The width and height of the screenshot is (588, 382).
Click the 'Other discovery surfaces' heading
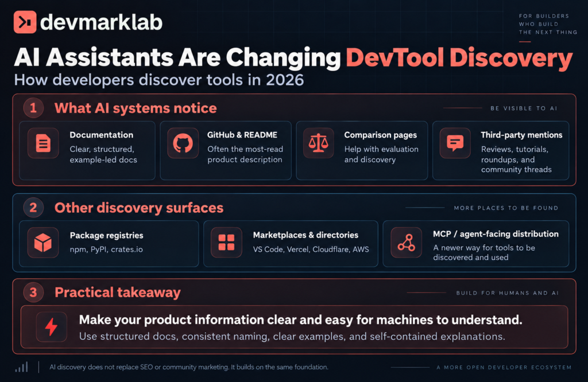click(139, 208)
